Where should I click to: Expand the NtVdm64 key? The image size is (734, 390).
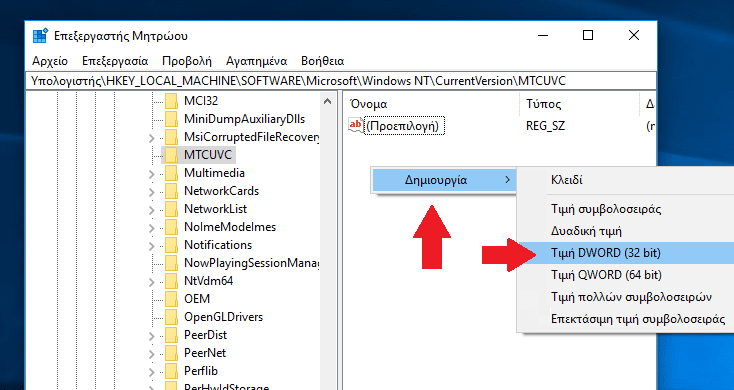pyautogui.click(x=151, y=282)
